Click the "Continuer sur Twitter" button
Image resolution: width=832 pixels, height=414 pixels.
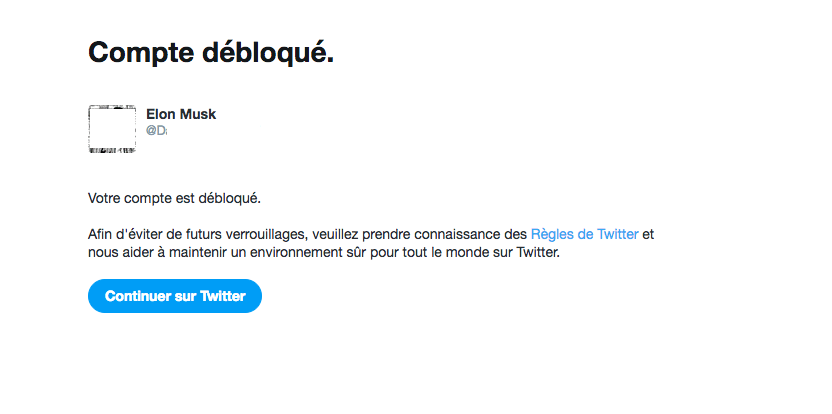click(x=175, y=296)
